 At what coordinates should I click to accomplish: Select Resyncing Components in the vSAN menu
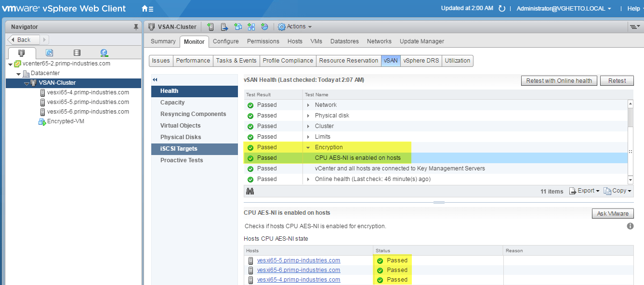coord(195,114)
